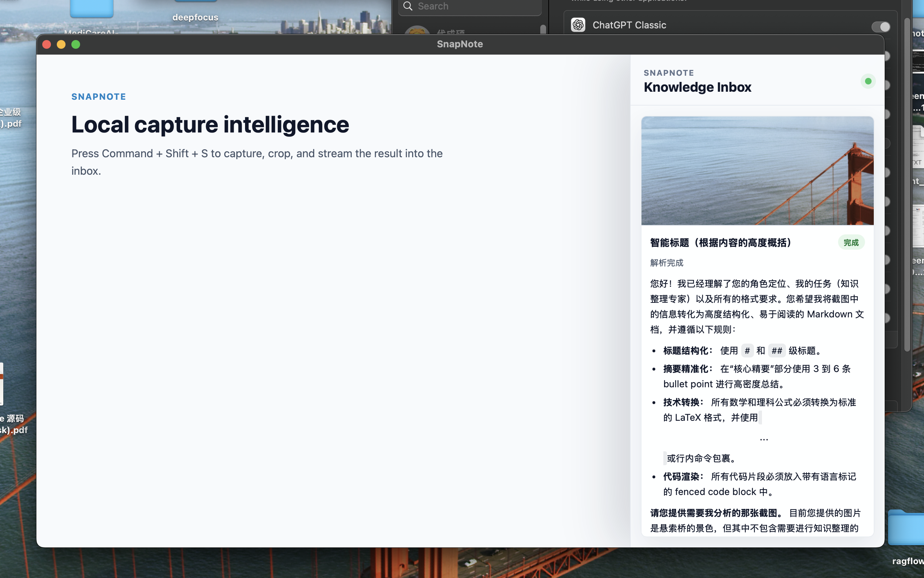Click the green 完成 status badge
The width and height of the screenshot is (924, 578).
tap(850, 243)
